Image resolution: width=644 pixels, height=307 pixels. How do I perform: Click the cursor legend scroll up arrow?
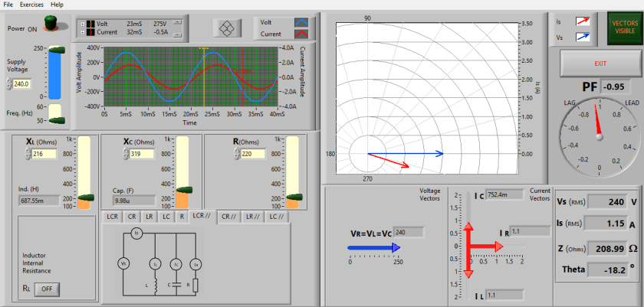point(177,22)
